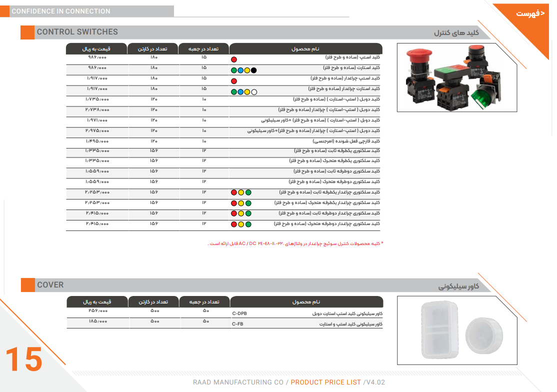The image size is (557, 392).
Task: Click the C-FB product code
Action: pos(237,324)
